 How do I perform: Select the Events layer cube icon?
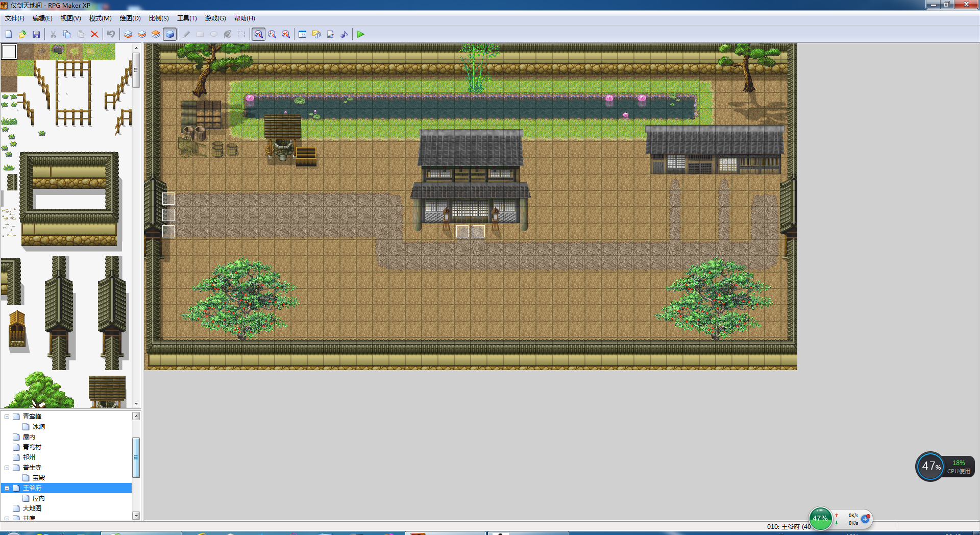click(x=170, y=34)
